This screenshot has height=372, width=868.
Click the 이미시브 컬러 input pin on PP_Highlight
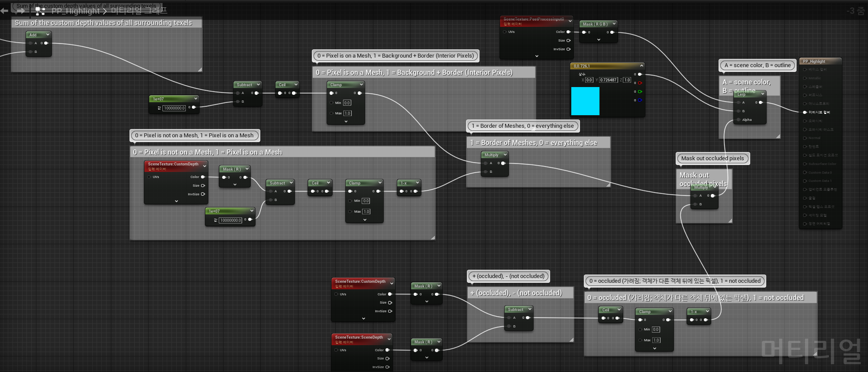click(x=805, y=112)
